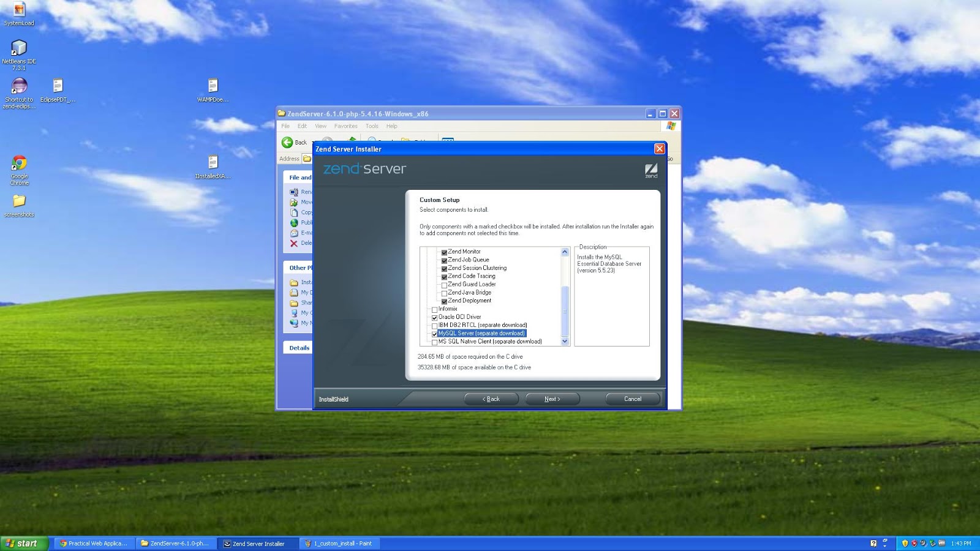Click the Zend logo in installer header

pos(651,170)
